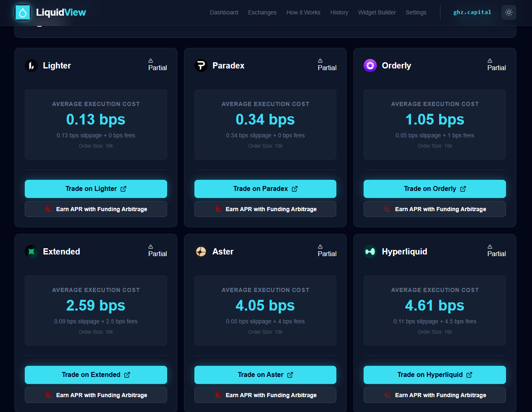Click the warning triangle on Hyperliquid card
This screenshot has width=532, height=412.
489,247
